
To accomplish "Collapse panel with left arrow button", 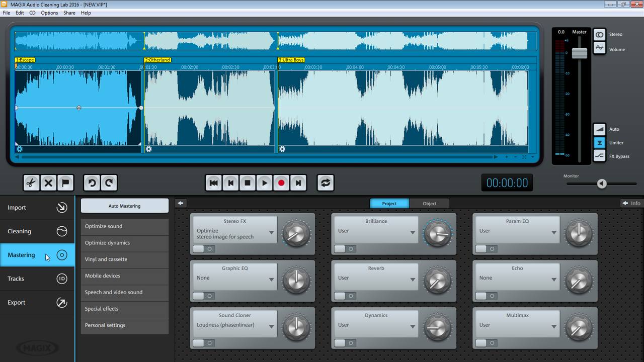I will click(x=181, y=203).
